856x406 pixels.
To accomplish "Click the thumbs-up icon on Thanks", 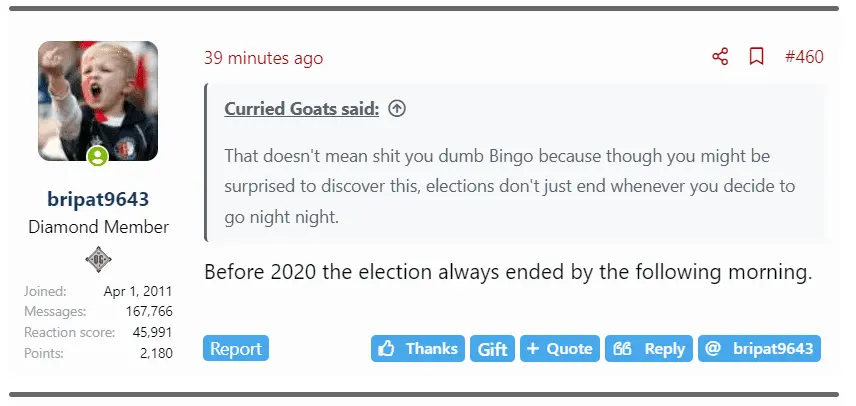I will pos(386,349).
